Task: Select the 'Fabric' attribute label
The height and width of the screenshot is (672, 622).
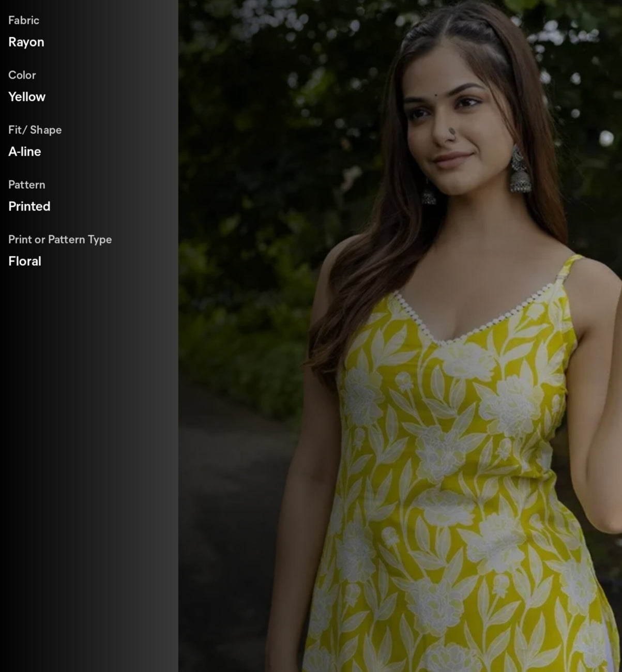Action: point(24,20)
